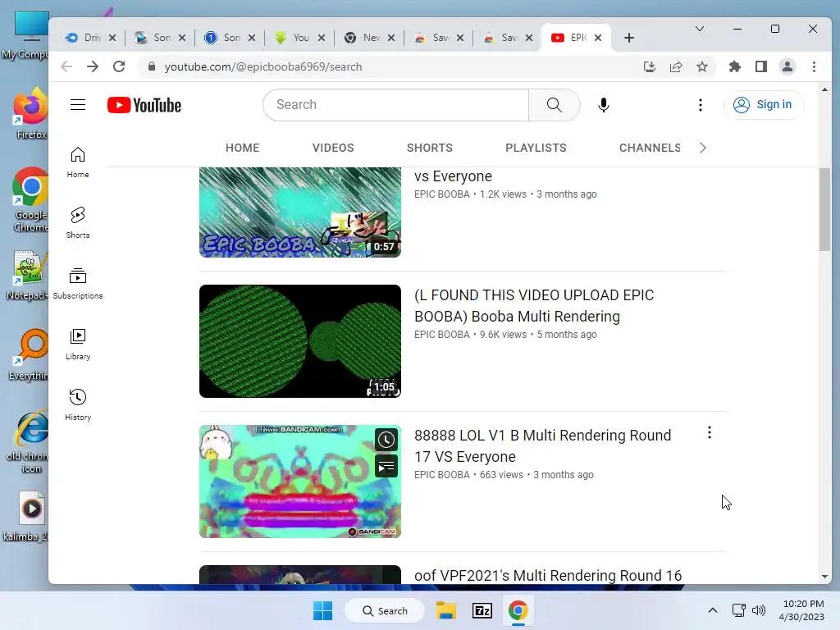Switch to the HOME channel tab

click(x=242, y=148)
